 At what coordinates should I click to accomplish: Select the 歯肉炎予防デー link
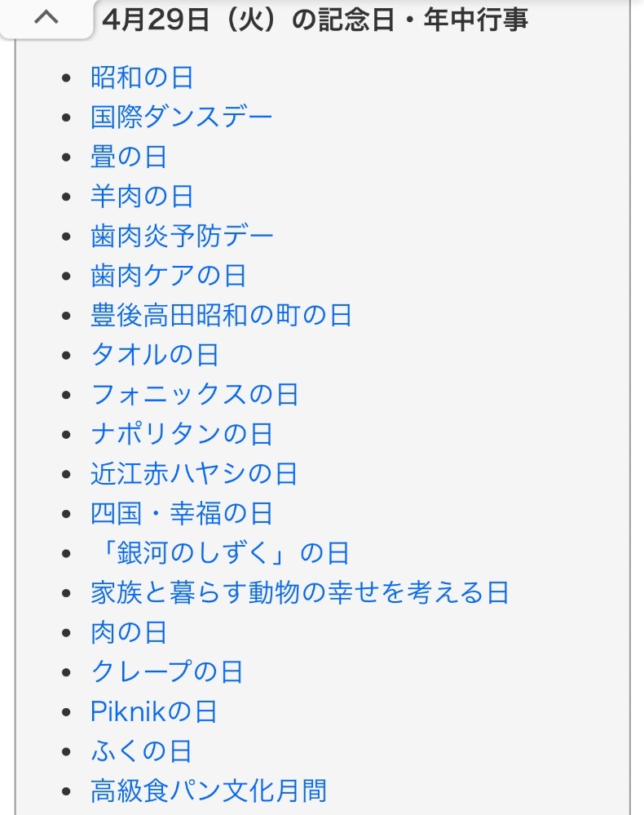click(182, 236)
